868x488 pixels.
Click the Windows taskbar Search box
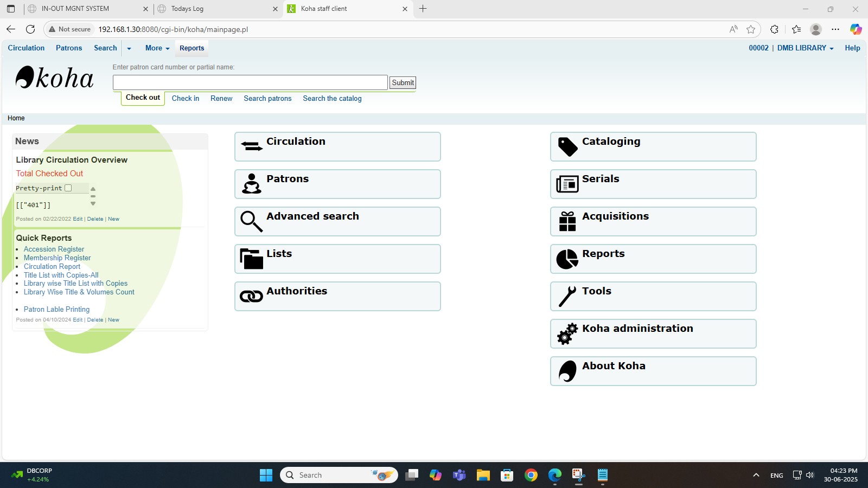(x=339, y=475)
